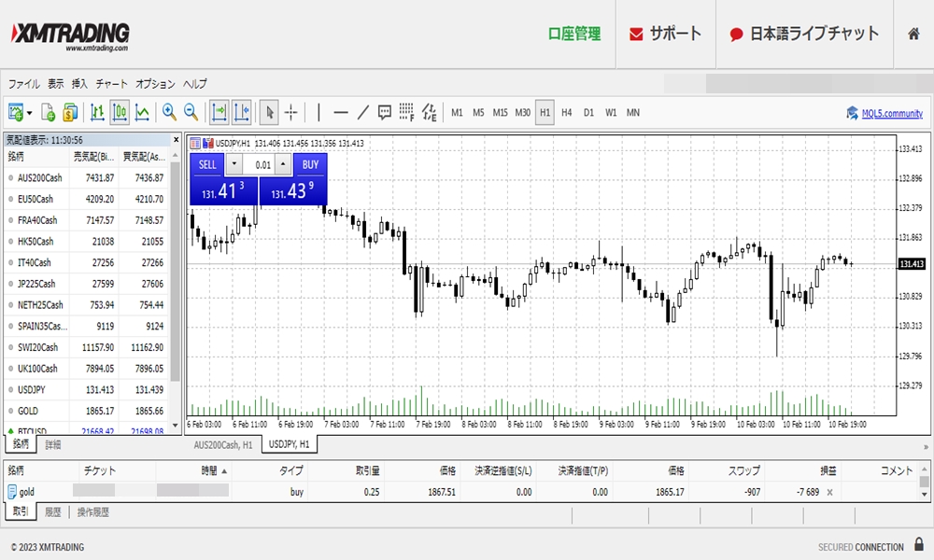Select the trendline drawing tool
This screenshot has width=934, height=560.
pyautogui.click(x=362, y=113)
